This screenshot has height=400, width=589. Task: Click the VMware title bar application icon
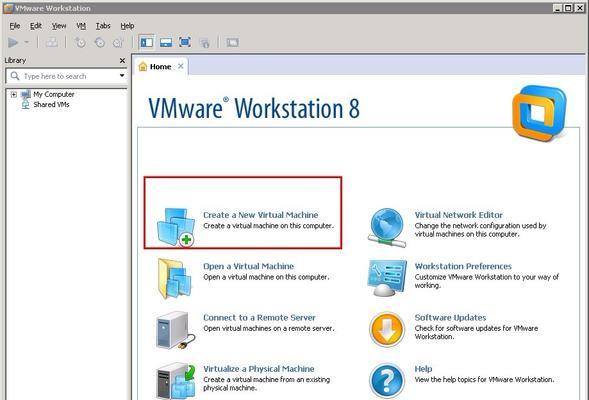(8, 8)
